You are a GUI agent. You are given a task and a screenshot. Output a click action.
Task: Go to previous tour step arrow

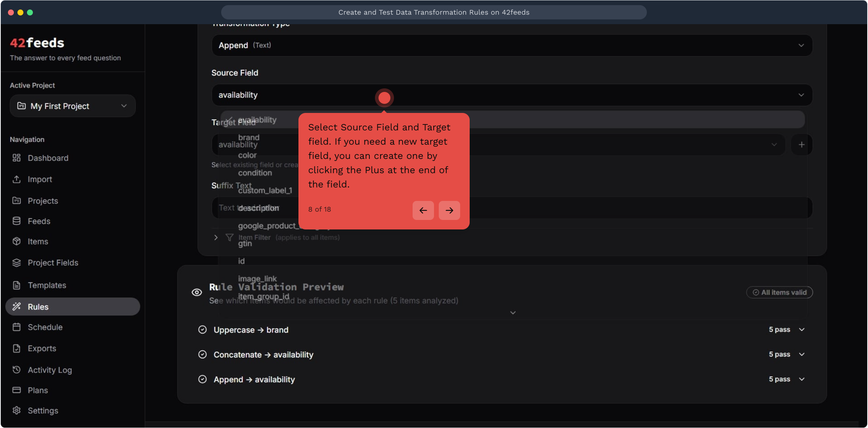(423, 210)
